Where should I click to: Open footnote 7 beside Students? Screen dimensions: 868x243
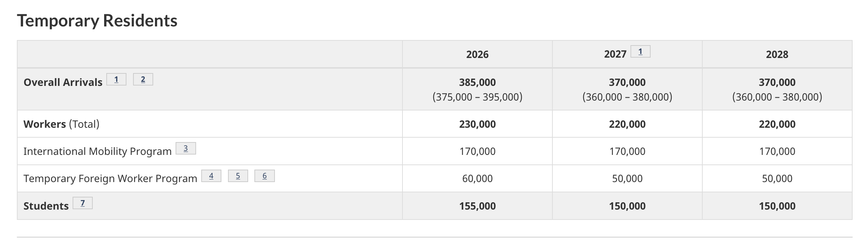[x=82, y=203]
